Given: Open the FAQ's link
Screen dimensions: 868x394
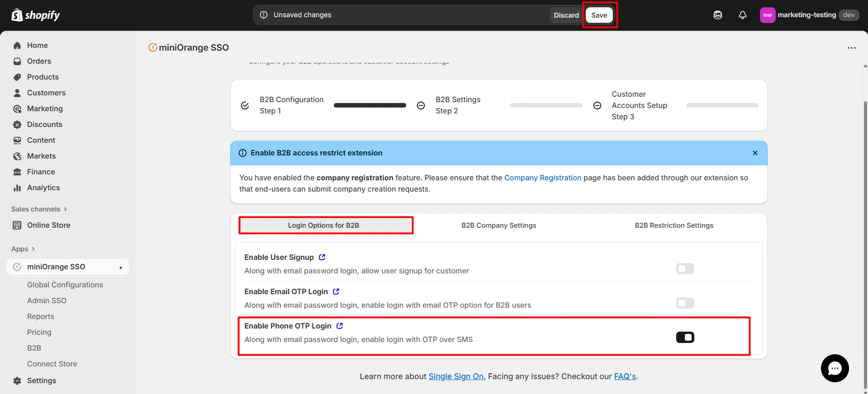Looking at the screenshot, I should click(x=625, y=376).
